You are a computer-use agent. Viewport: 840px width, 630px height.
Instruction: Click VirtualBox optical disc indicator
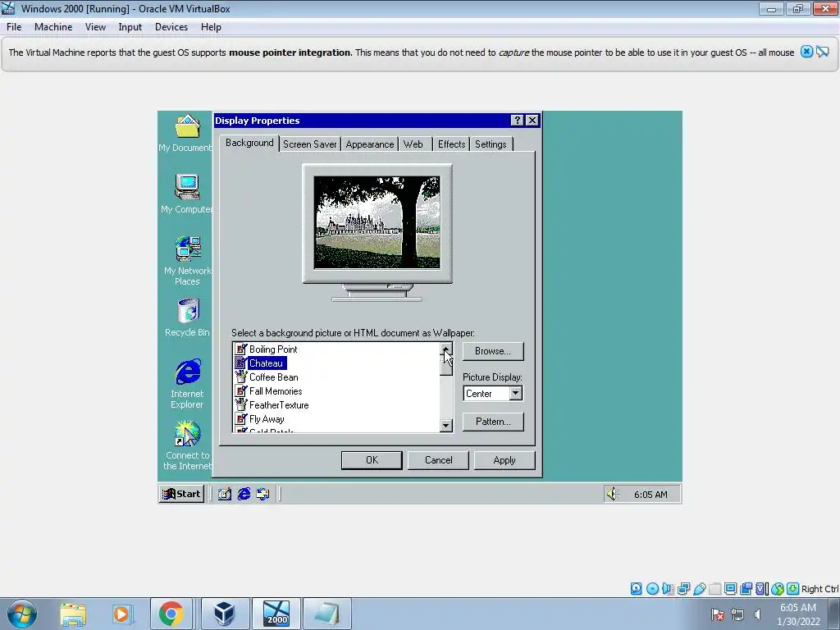[652, 589]
